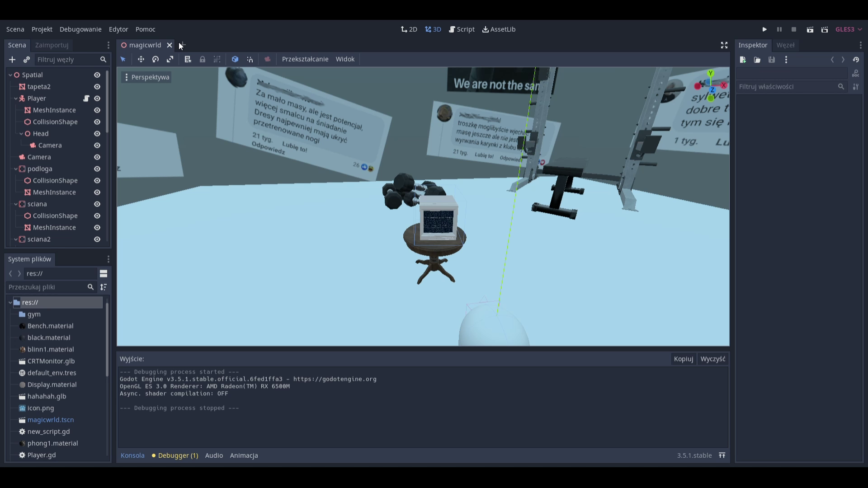This screenshot has height=488, width=868.
Task: Select the Move mode tool icon
Action: click(141, 59)
